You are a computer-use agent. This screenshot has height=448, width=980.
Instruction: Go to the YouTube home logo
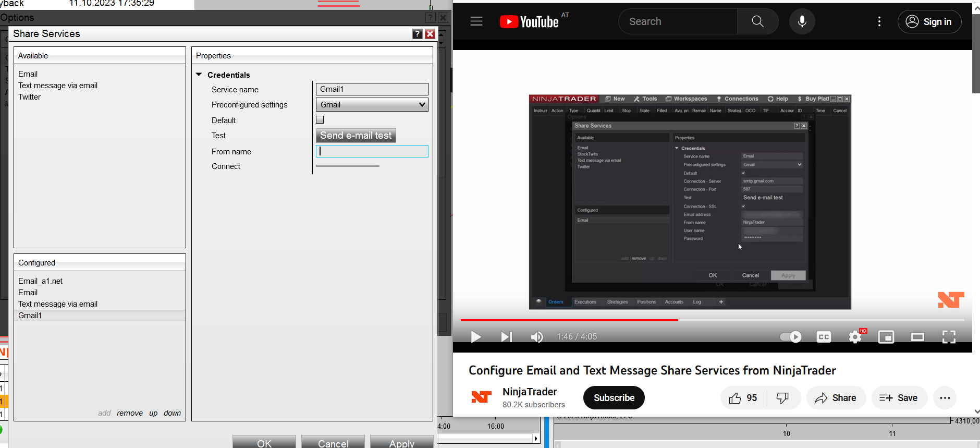click(529, 21)
